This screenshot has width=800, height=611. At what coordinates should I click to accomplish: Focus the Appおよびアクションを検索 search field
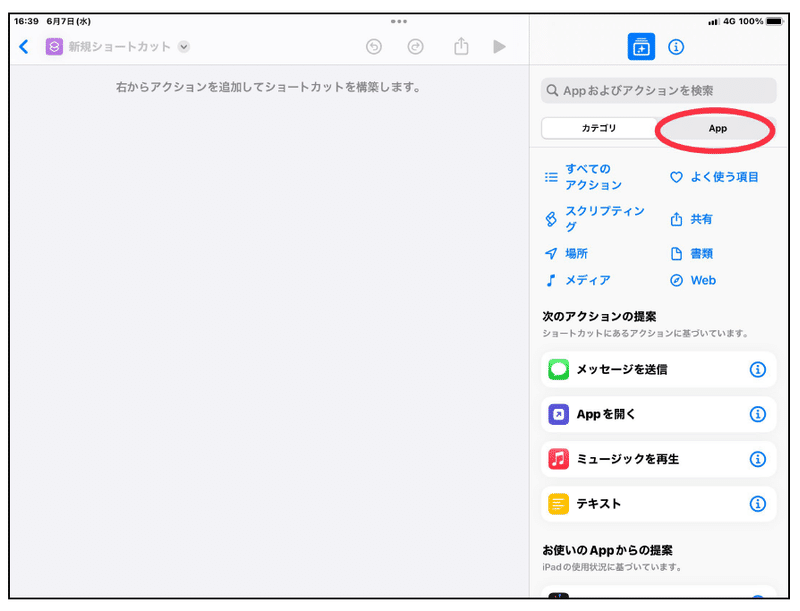[x=659, y=91]
